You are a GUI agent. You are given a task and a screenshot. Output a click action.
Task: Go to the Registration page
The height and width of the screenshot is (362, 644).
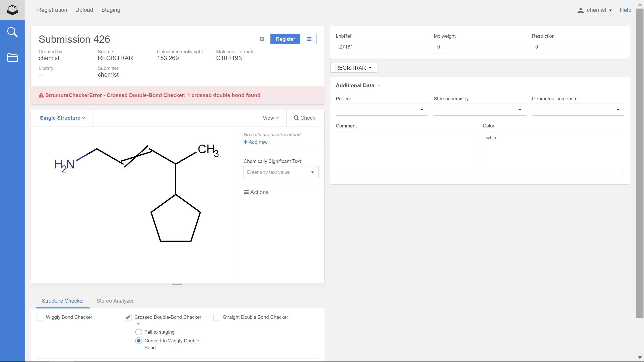(x=52, y=10)
